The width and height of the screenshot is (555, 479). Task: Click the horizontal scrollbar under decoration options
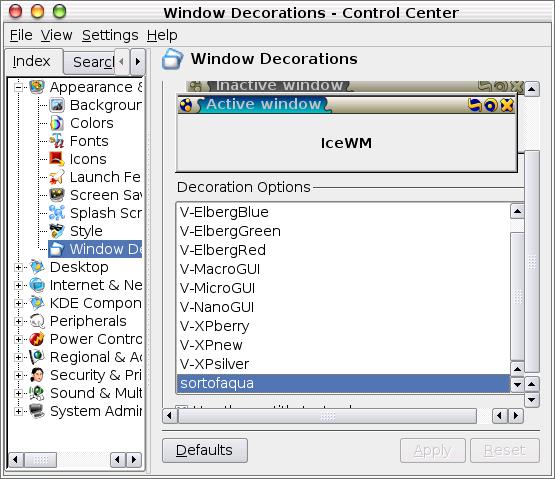pos(327,416)
